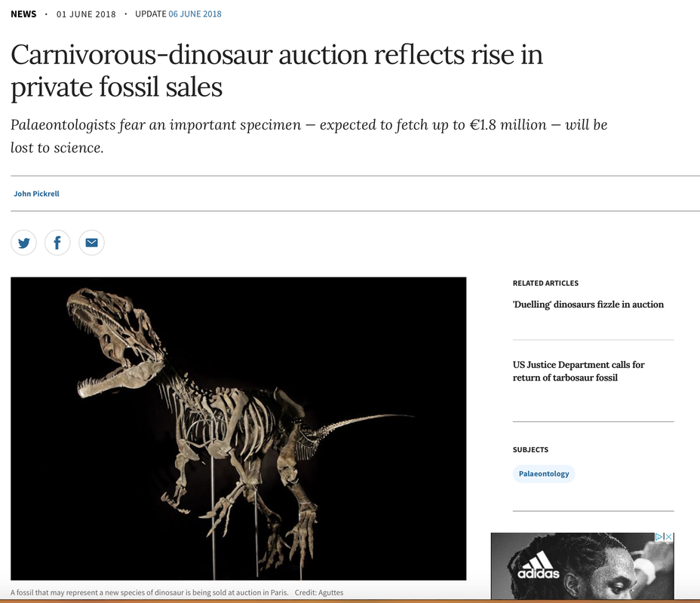Screen dimensions: 700x603
Task: Select the Palaeontology subject tag
Action: [x=543, y=474]
